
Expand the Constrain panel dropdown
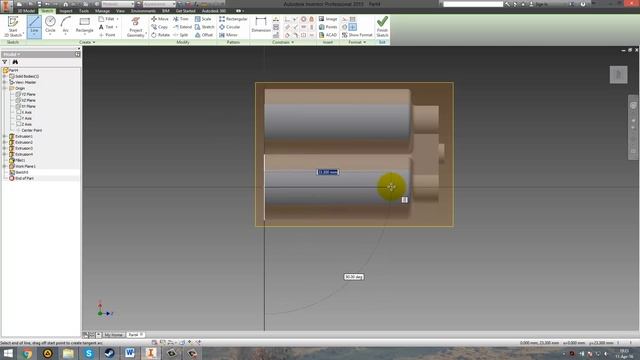pos(282,42)
